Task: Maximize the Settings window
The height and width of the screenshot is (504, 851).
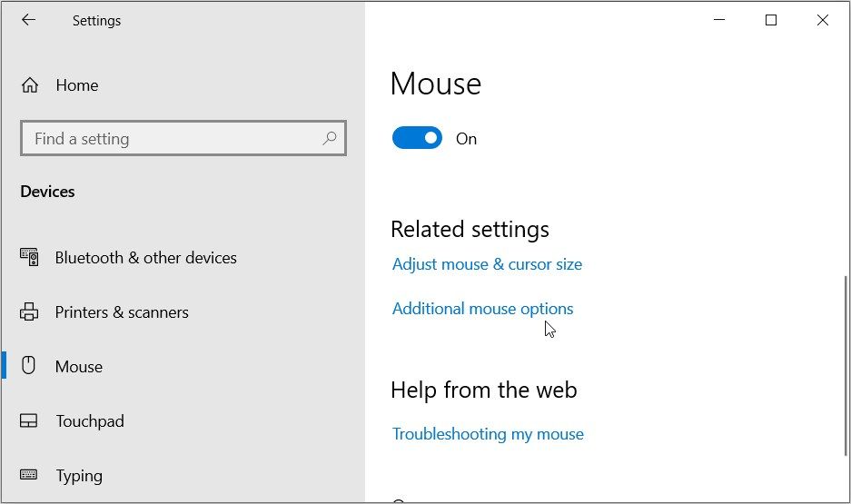Action: point(771,20)
